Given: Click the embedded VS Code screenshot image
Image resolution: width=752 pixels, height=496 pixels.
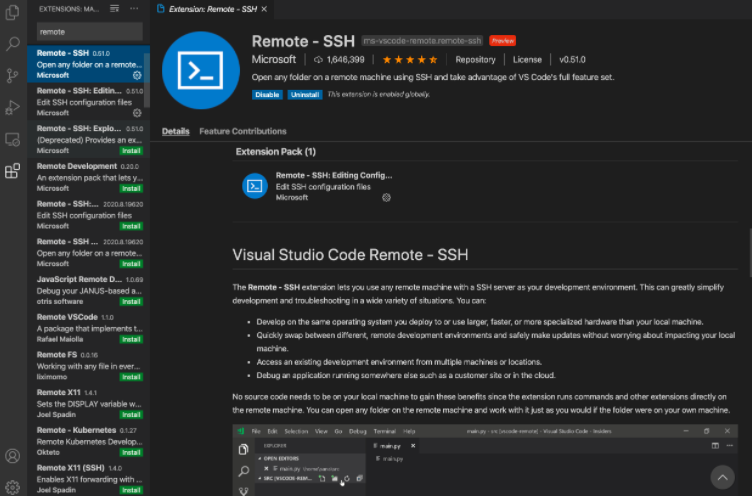Looking at the screenshot, I should click(x=485, y=460).
